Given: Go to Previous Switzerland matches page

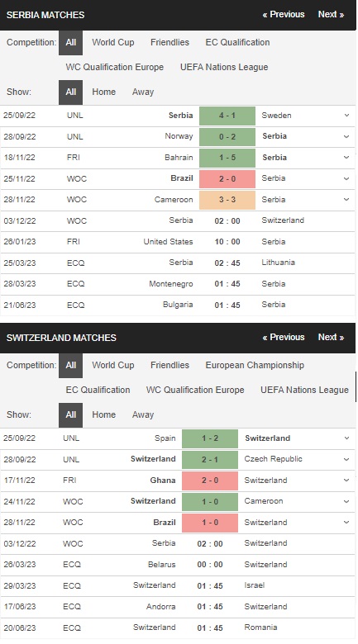Looking at the screenshot, I should coord(284,337).
